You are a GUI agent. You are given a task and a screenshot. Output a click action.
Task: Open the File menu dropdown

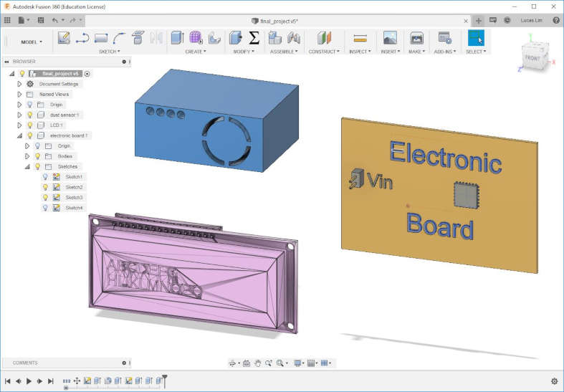click(24, 21)
